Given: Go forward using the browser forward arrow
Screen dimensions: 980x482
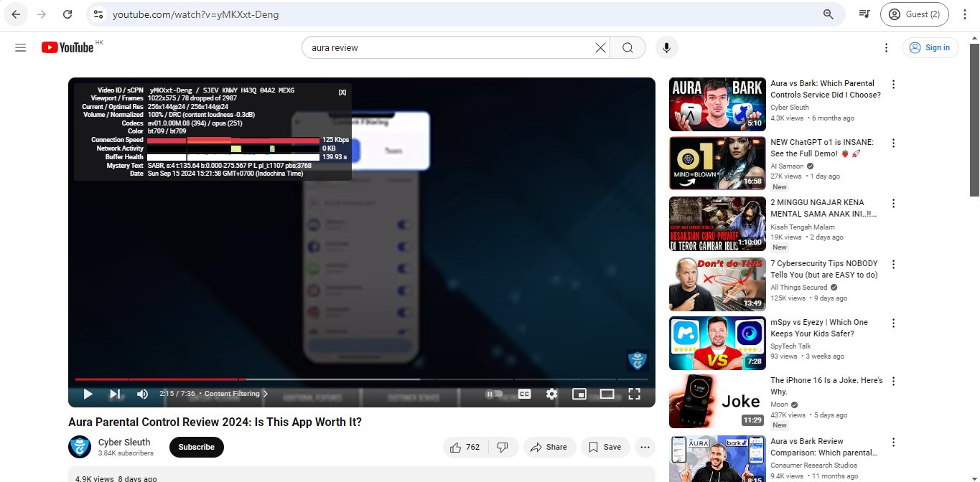Looking at the screenshot, I should [42, 14].
